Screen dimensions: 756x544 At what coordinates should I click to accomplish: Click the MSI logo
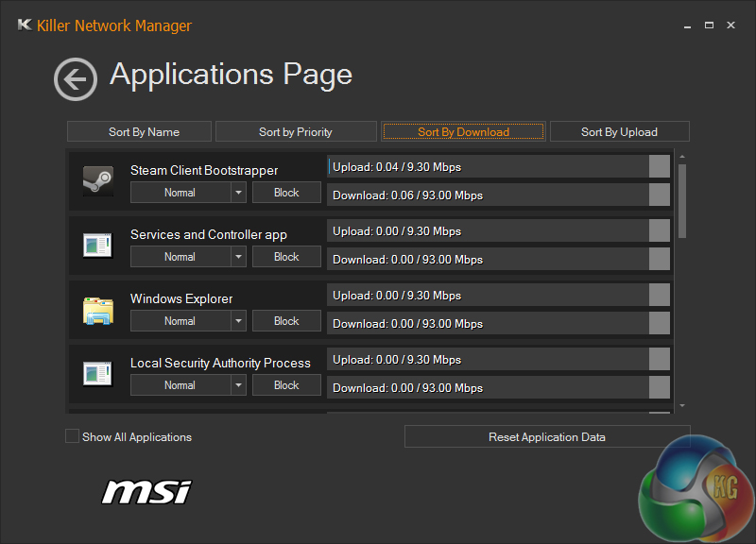pyautogui.click(x=146, y=491)
